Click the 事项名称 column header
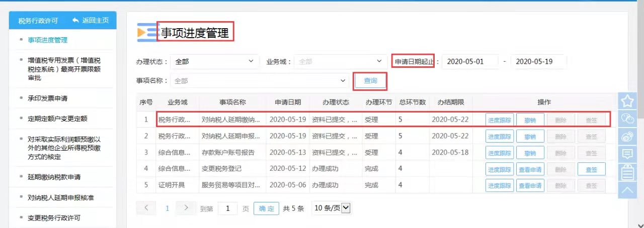This screenshot has height=228, width=644. [232, 102]
